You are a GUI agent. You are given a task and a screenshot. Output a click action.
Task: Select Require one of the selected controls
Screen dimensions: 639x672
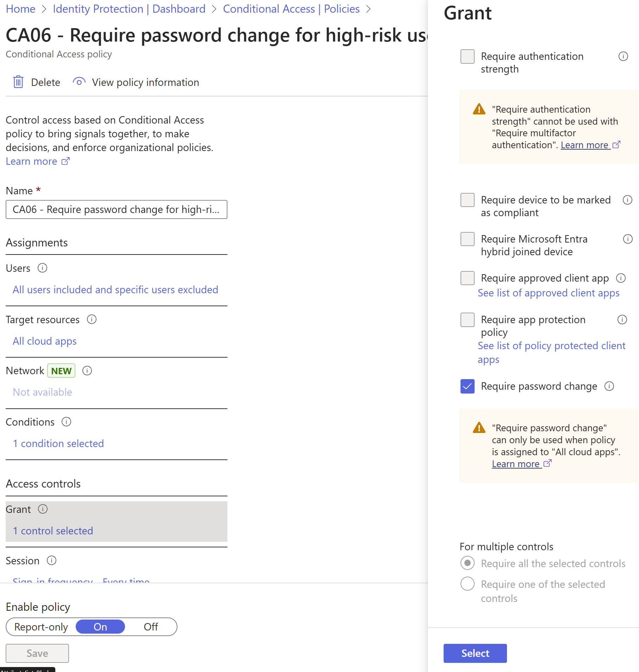pos(468,584)
